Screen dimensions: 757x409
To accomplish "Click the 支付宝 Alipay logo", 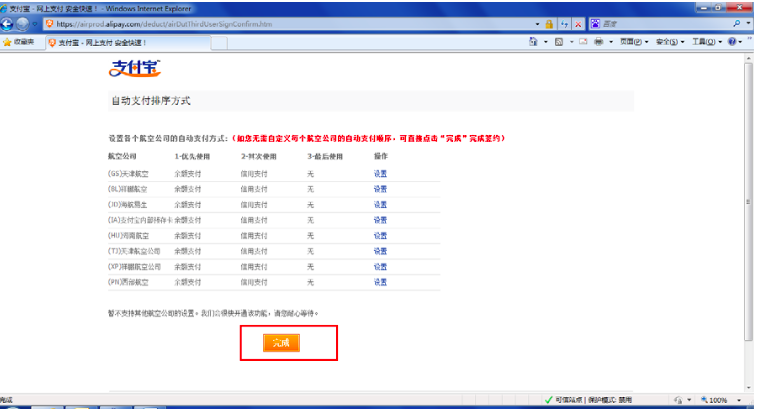I will click(135, 68).
